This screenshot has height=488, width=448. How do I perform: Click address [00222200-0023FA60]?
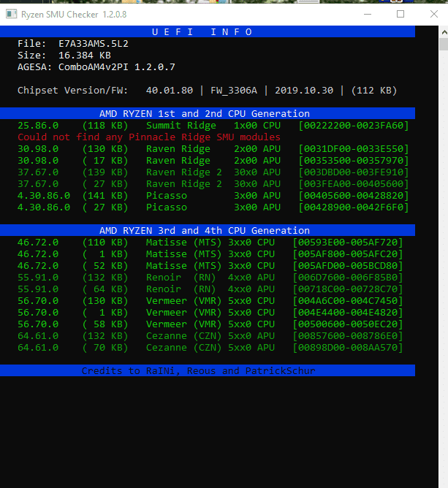(353, 126)
